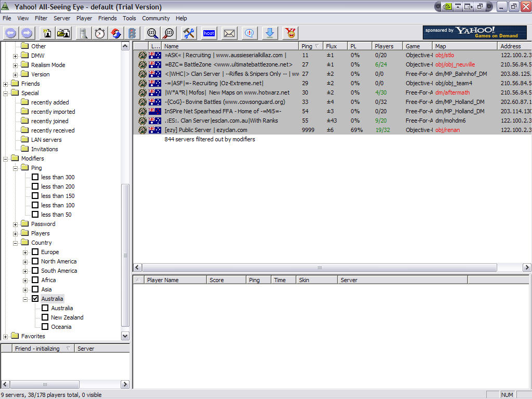
Task: Click the server list horizontal scrollbar thumb
Action: (x=320, y=268)
